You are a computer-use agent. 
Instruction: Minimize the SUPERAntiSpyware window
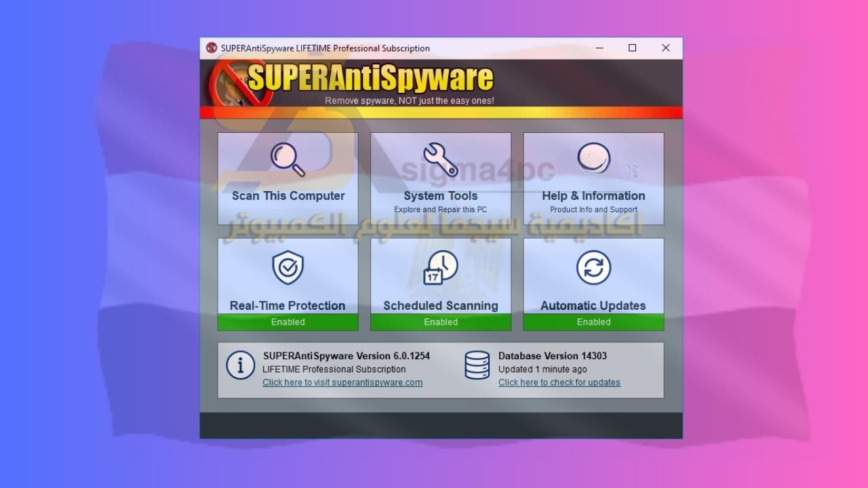(x=599, y=48)
